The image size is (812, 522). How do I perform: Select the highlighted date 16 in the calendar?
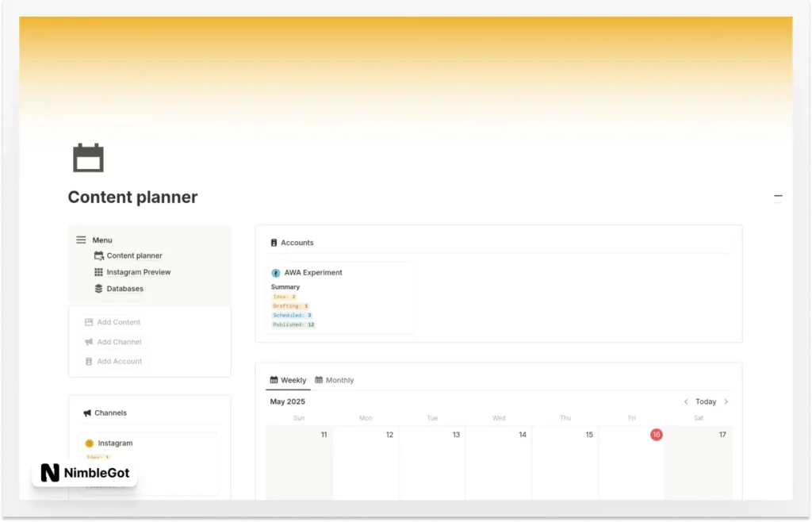click(656, 435)
